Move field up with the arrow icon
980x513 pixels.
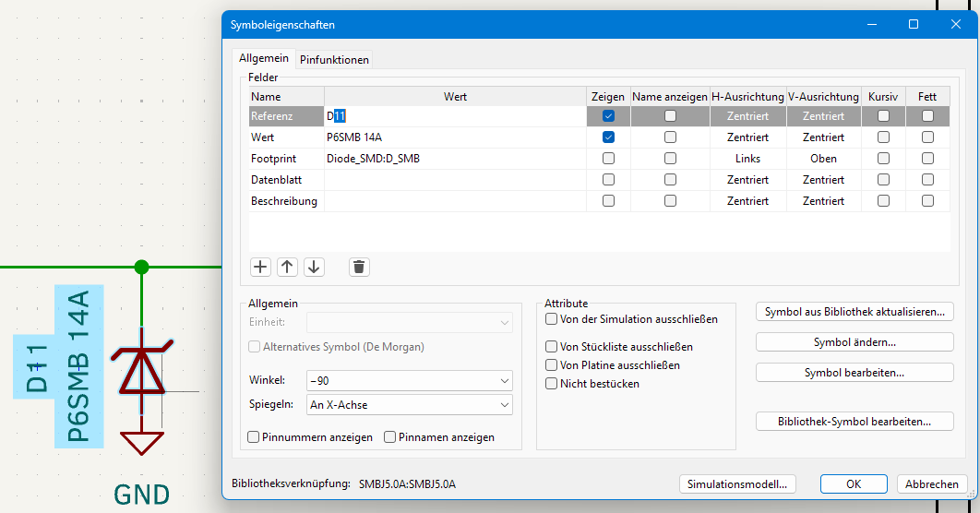pos(287,267)
